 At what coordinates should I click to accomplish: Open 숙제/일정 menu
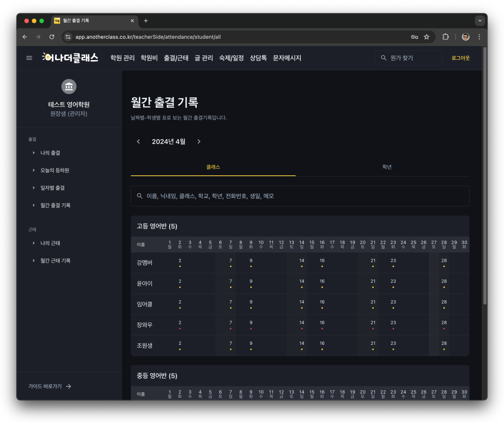point(231,58)
